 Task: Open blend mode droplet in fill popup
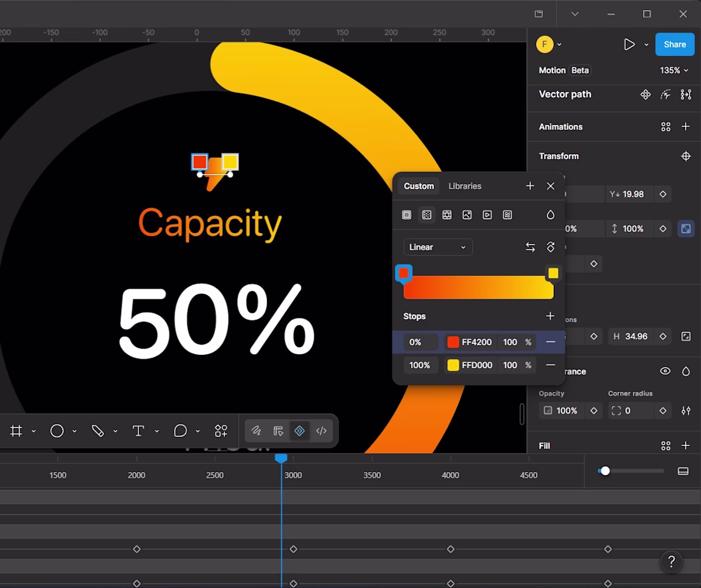click(x=551, y=215)
